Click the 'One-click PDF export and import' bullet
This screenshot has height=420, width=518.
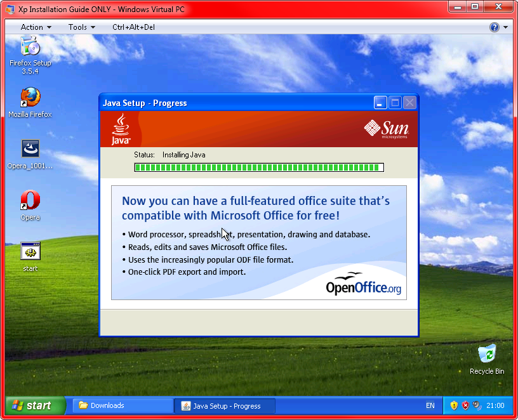pyautogui.click(x=184, y=272)
